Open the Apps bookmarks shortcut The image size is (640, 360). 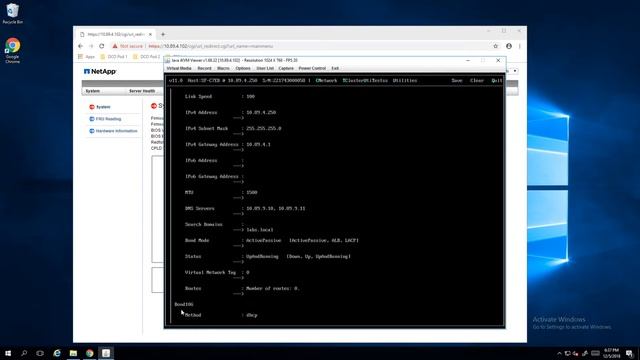pos(86,57)
